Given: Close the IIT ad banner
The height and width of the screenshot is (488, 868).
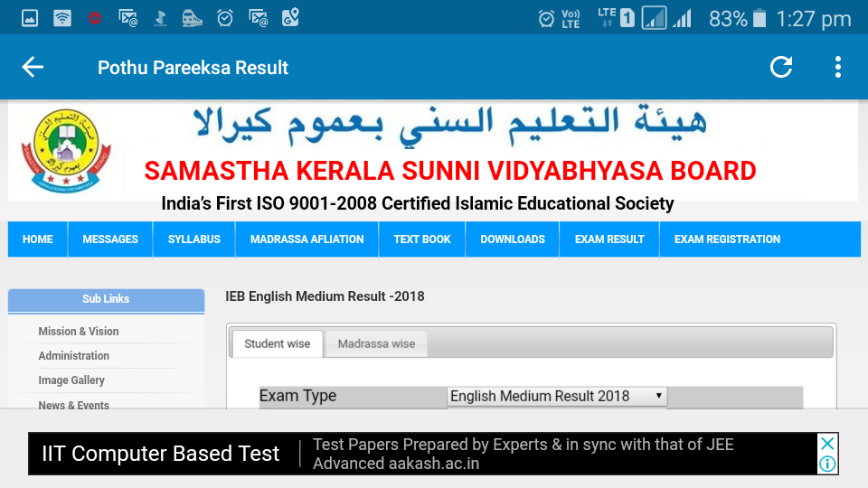Looking at the screenshot, I should 827,443.
